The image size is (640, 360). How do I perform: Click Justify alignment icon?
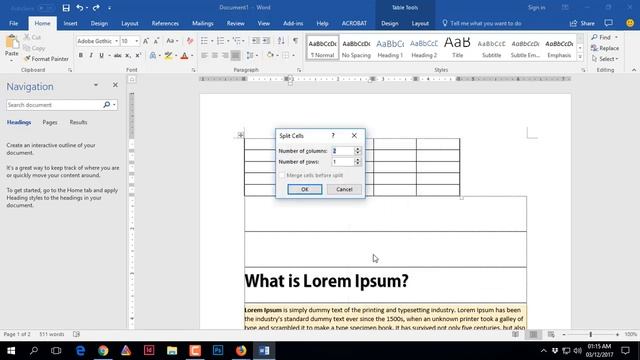point(236,55)
